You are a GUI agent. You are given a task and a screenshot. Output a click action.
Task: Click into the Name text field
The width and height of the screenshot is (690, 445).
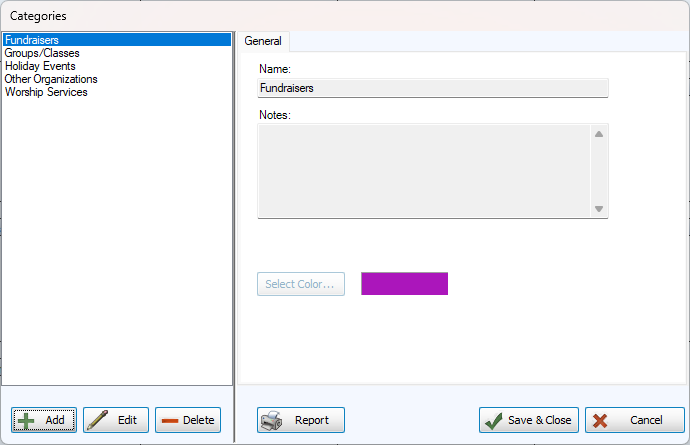[x=432, y=88]
